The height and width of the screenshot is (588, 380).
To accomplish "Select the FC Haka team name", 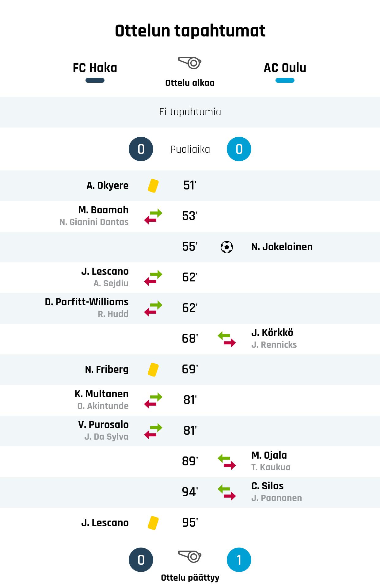I will [x=95, y=68].
